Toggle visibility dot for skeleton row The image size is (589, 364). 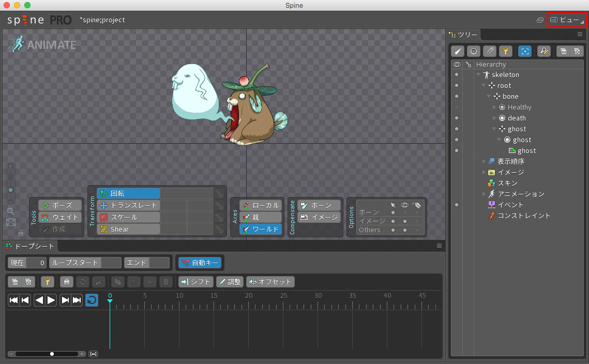457,75
